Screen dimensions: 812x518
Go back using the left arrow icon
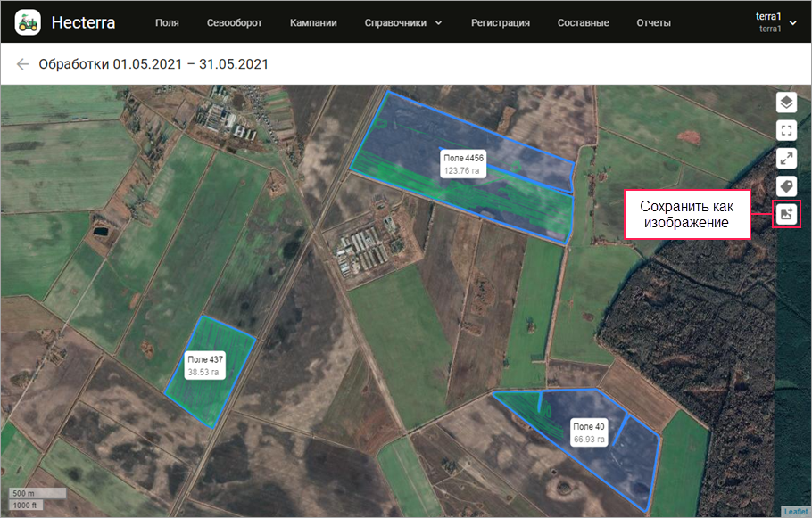[22, 64]
